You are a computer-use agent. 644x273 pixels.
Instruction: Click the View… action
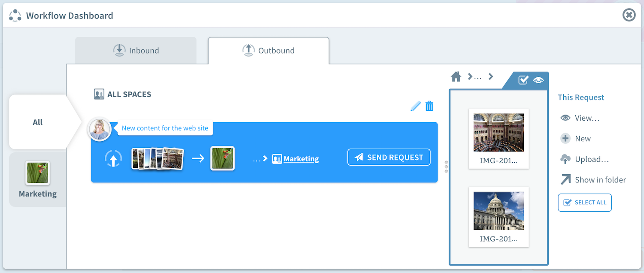[x=580, y=118]
